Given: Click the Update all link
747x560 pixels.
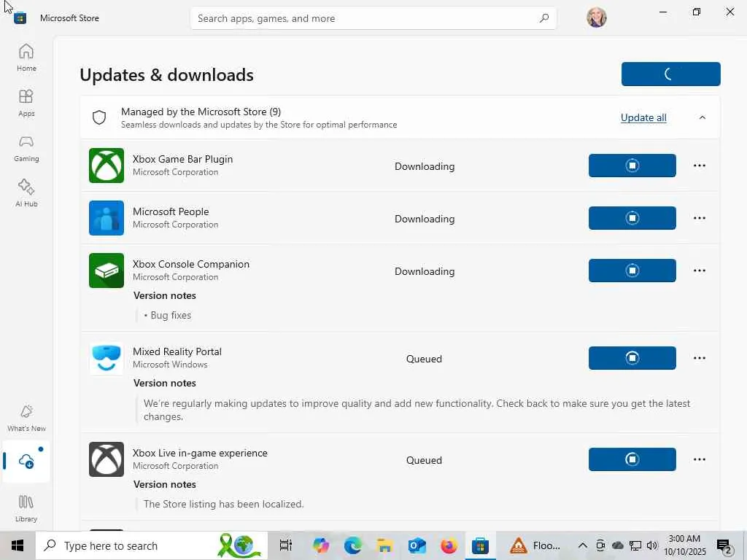Looking at the screenshot, I should click(643, 117).
